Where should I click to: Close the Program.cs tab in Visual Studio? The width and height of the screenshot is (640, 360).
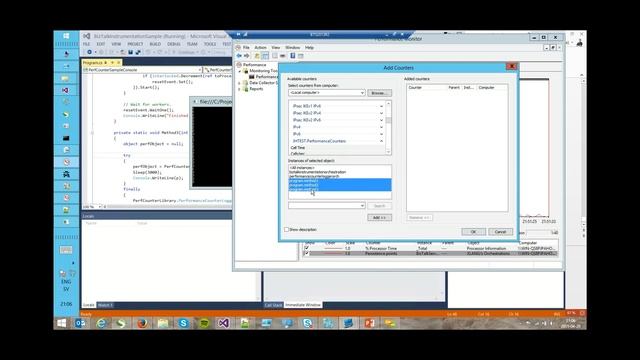(119, 63)
